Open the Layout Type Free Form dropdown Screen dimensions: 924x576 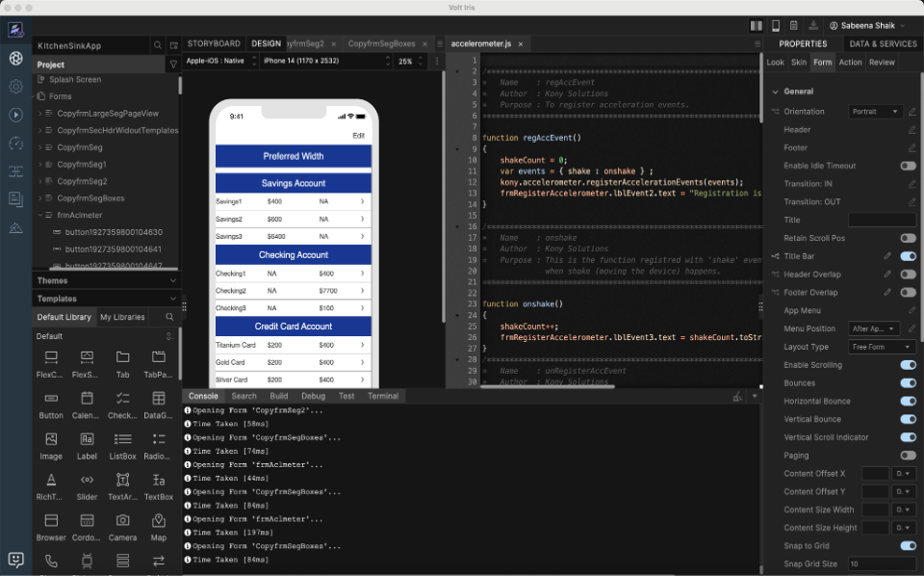(x=880, y=347)
